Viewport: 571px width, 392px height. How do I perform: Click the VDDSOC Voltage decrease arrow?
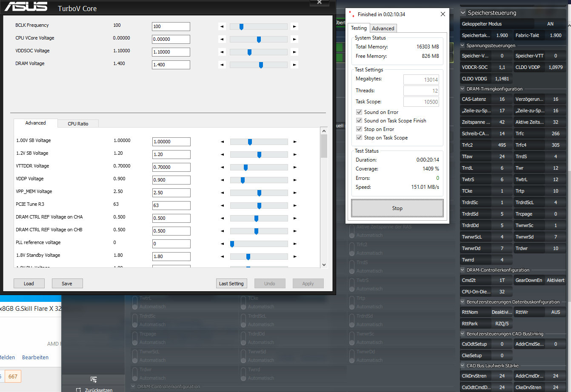(x=222, y=52)
